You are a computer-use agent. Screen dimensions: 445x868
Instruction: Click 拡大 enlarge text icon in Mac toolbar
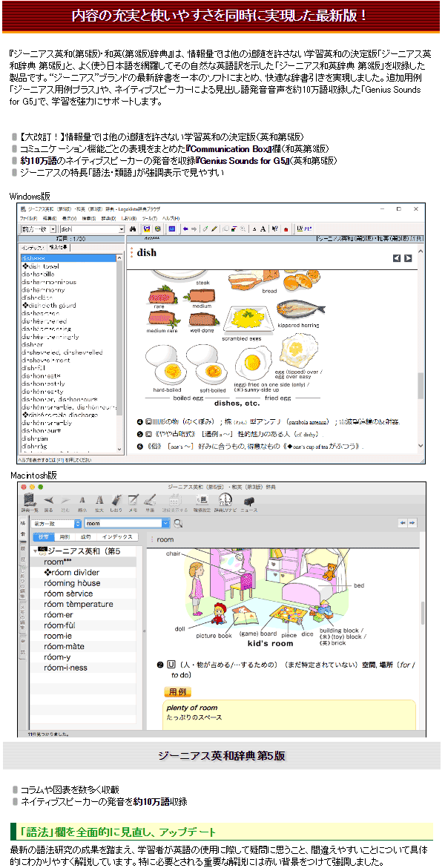tap(99, 503)
